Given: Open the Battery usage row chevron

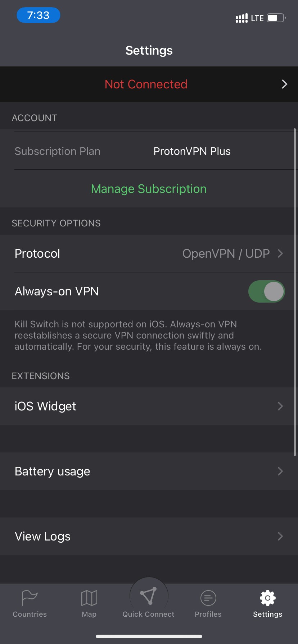Looking at the screenshot, I should tap(280, 471).
